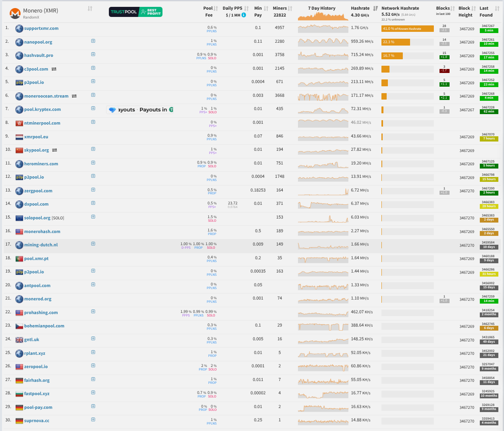Click the Netherlands flag beside xmrpool.eu

click(x=19, y=137)
